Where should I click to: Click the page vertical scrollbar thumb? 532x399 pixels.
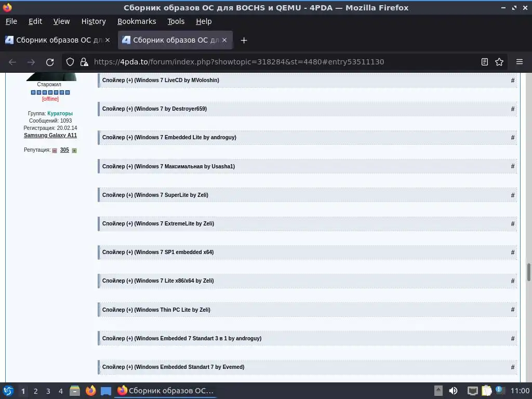click(528, 272)
